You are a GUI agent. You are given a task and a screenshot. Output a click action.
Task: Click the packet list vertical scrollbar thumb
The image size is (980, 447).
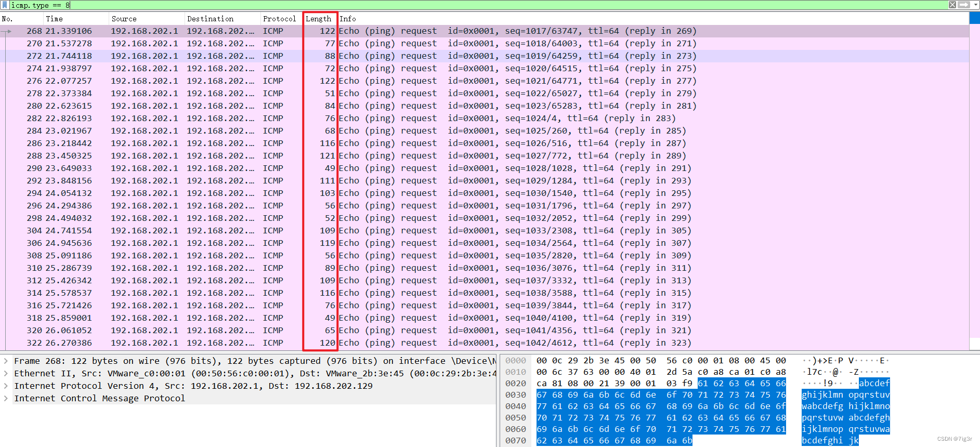coord(975,18)
